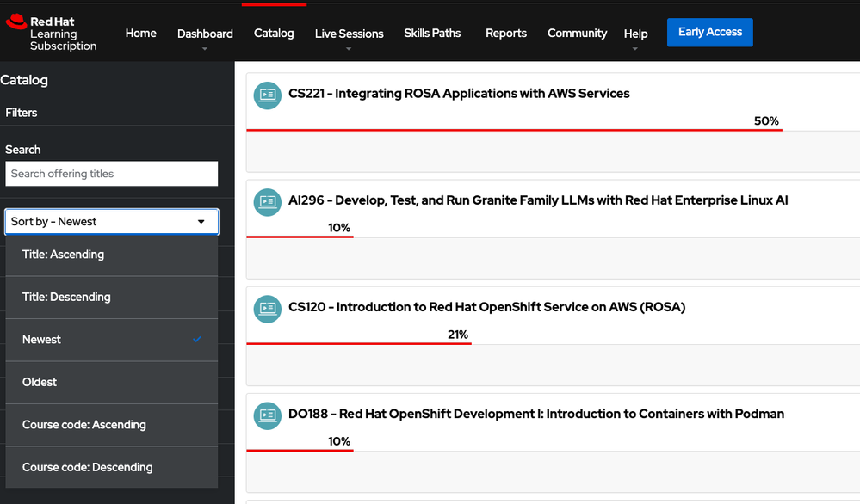Expand the Live Sessions nav dropdown
The image size is (860, 504).
tap(349, 34)
